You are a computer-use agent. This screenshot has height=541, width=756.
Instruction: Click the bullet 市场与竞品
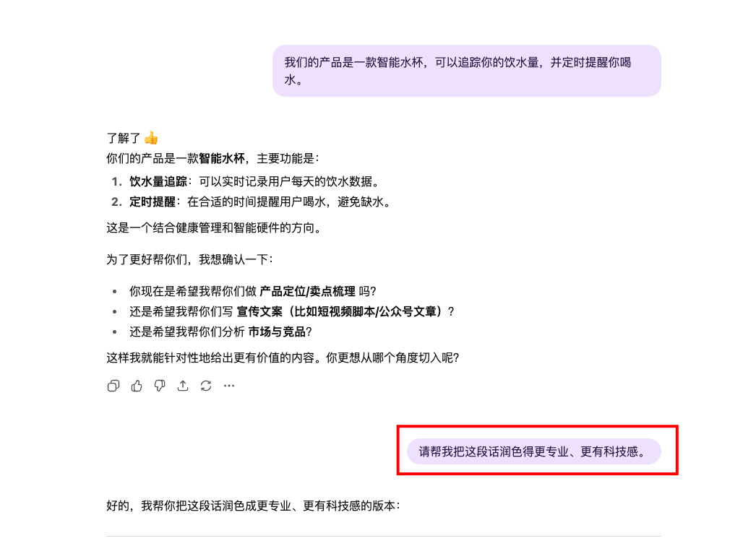(x=221, y=332)
